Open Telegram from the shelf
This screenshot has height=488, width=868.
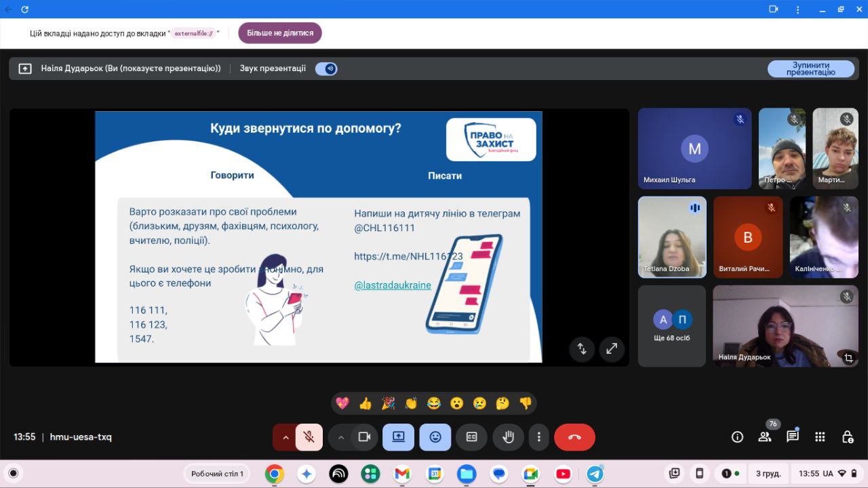point(595,474)
